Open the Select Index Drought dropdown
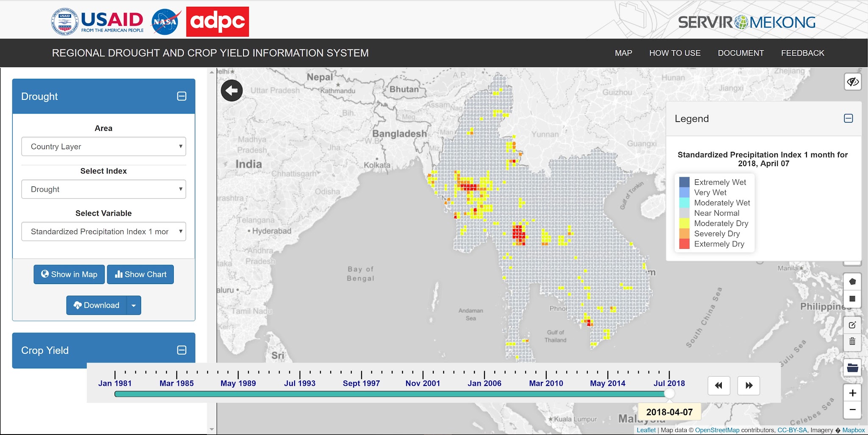This screenshot has height=435, width=868. pos(104,190)
